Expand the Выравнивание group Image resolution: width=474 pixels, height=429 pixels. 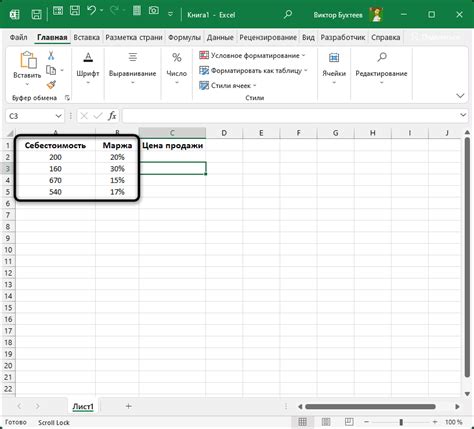point(132,68)
